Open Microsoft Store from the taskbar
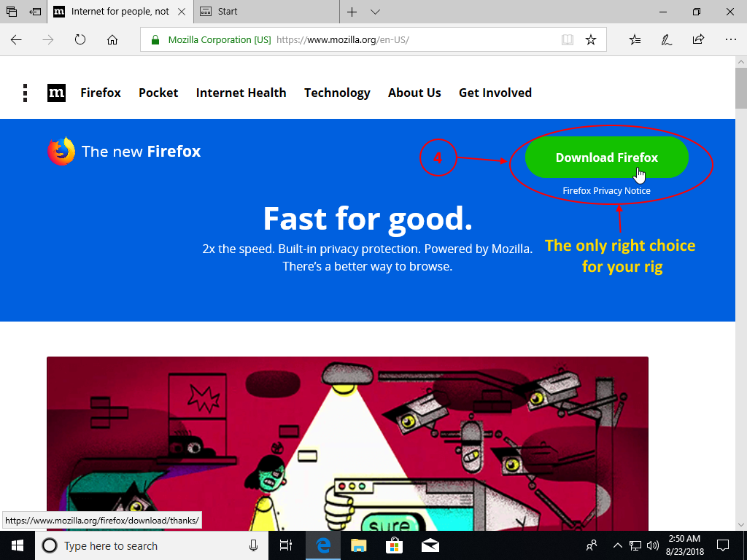This screenshot has height=560, width=747. coord(395,545)
